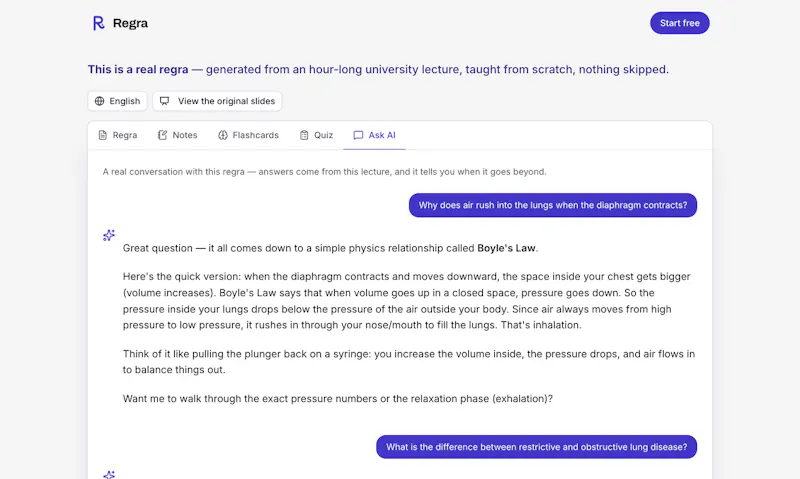
Task: Open the Flashcards tab
Action: point(248,135)
